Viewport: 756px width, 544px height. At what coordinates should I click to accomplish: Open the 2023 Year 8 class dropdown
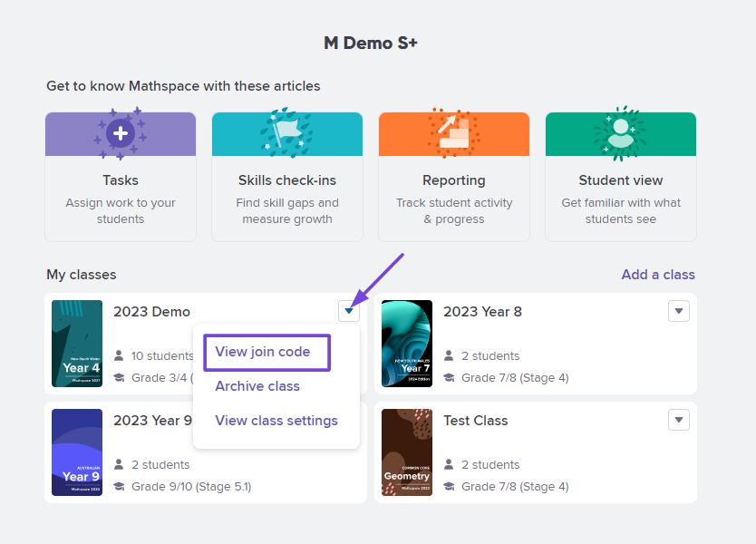[x=678, y=311]
